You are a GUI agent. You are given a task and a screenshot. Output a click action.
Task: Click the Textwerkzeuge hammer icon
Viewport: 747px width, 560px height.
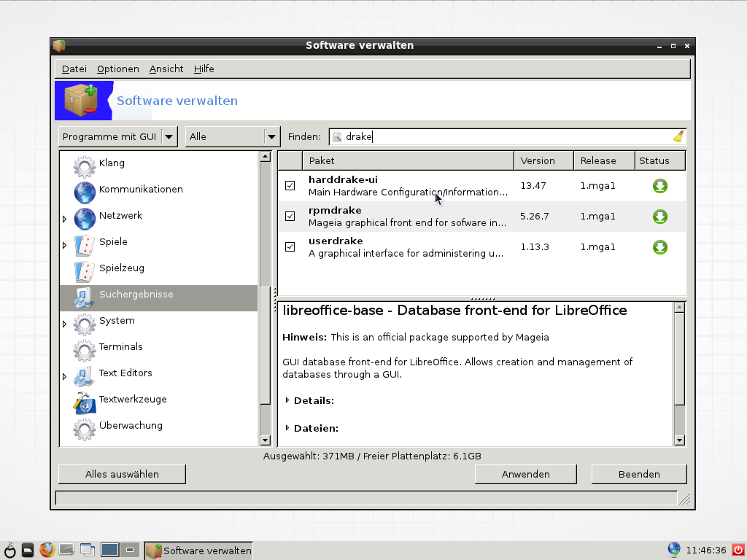pyautogui.click(x=85, y=402)
